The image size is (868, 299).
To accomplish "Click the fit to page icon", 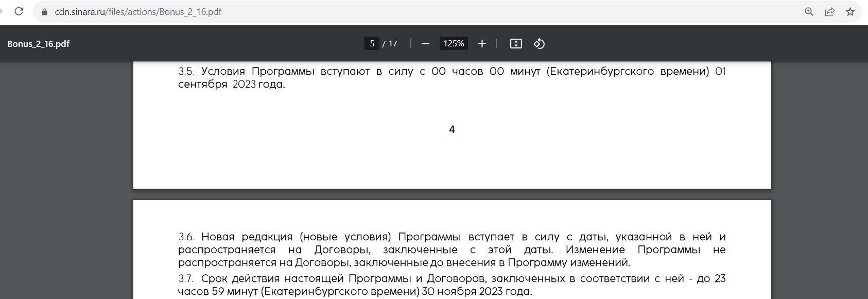I will click(516, 44).
